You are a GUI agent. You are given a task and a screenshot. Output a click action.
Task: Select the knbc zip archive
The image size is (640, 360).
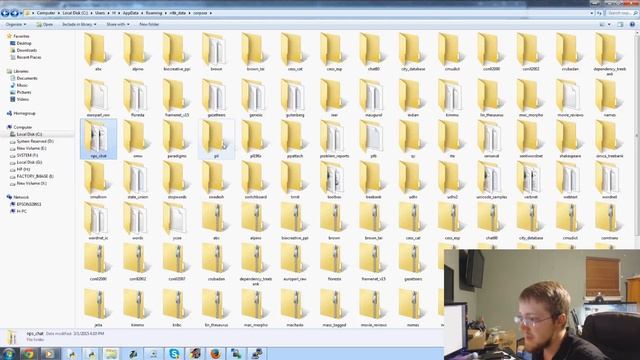coord(177,307)
